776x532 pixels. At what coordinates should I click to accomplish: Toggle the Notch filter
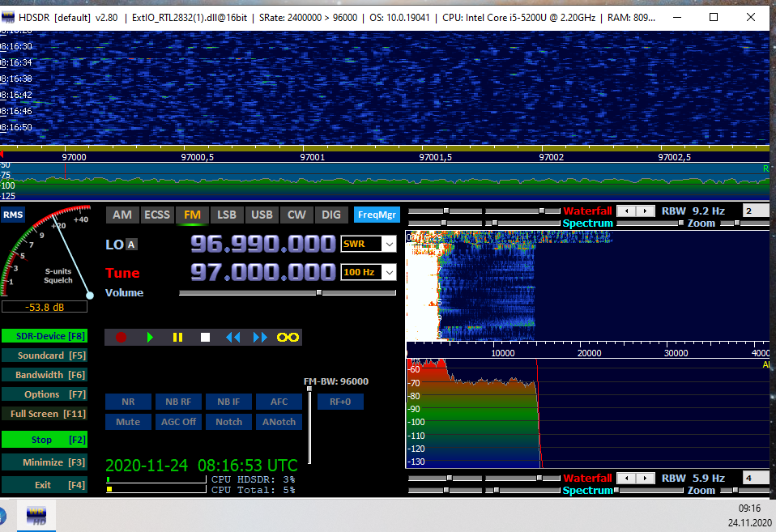tap(228, 422)
